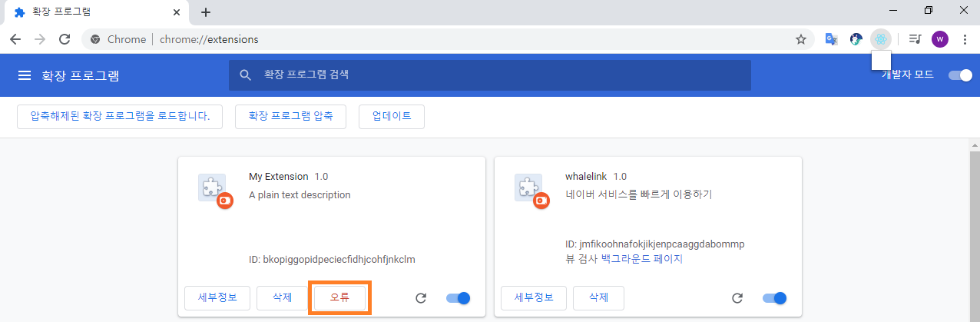Open a new tab with the plus button

coord(206,12)
